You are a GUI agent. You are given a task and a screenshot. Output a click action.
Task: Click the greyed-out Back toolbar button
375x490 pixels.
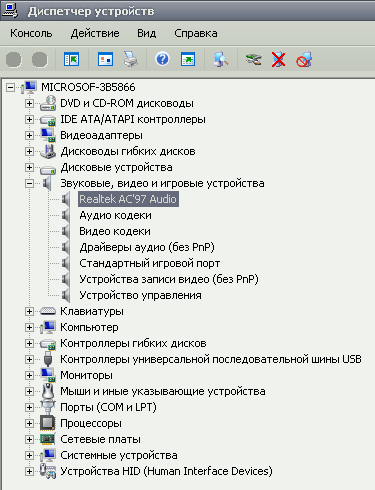(x=14, y=60)
